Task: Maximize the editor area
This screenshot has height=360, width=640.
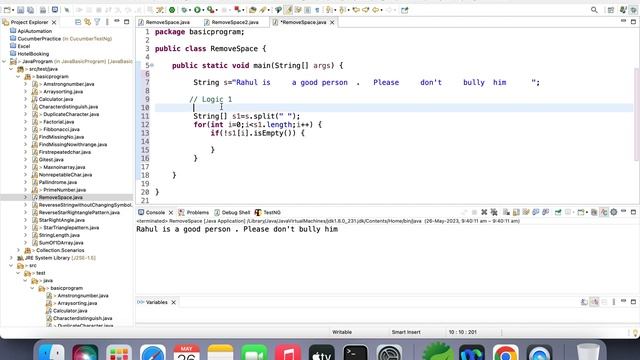Action: tap(633, 22)
